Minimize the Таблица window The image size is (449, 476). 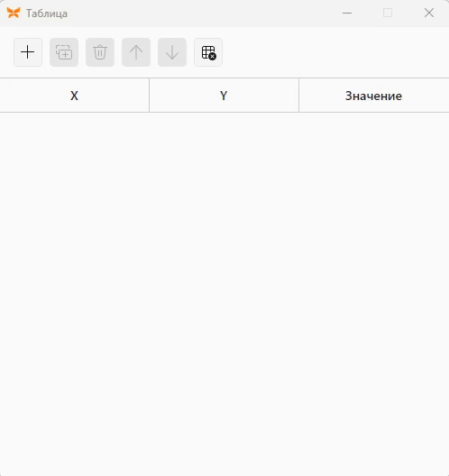[347, 13]
